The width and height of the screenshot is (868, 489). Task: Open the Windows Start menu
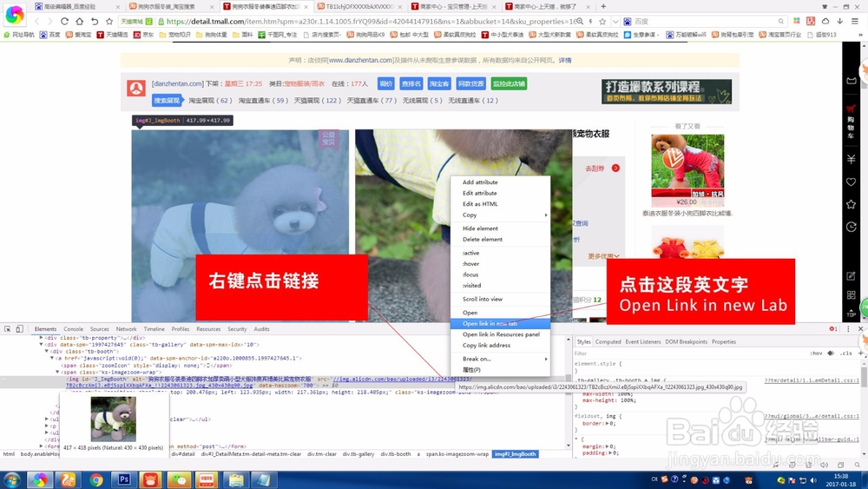11,479
